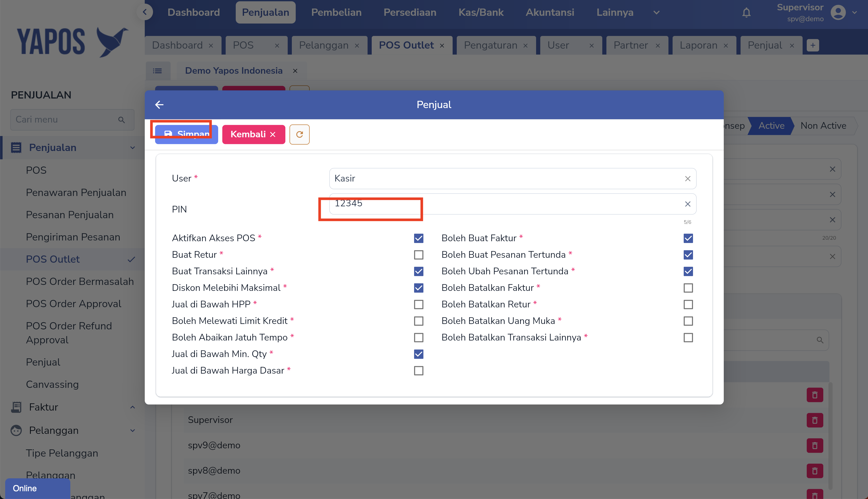Image resolution: width=868 pixels, height=499 pixels.
Task: Click the Faktur sidebar icon
Action: pyautogui.click(x=16, y=407)
